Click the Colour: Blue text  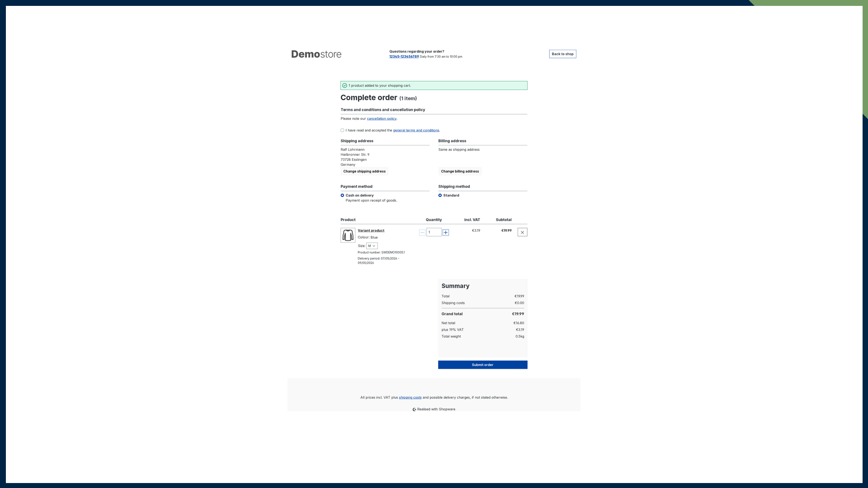point(368,237)
